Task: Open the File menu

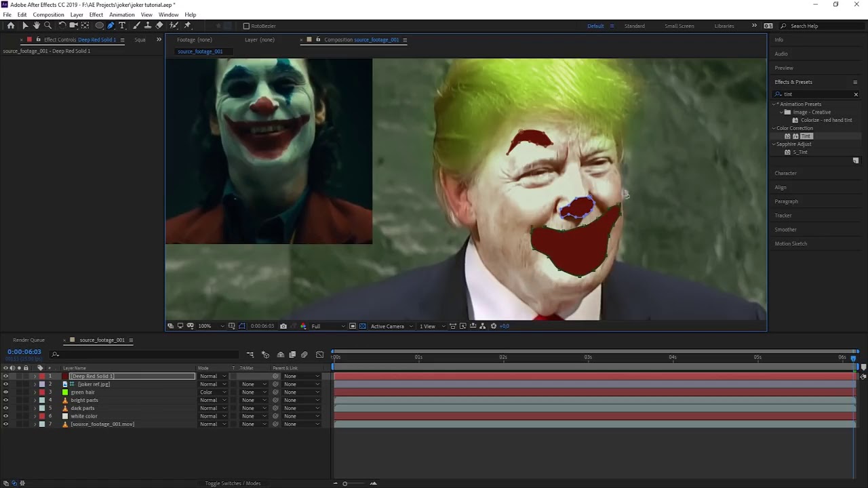Action: (x=7, y=15)
